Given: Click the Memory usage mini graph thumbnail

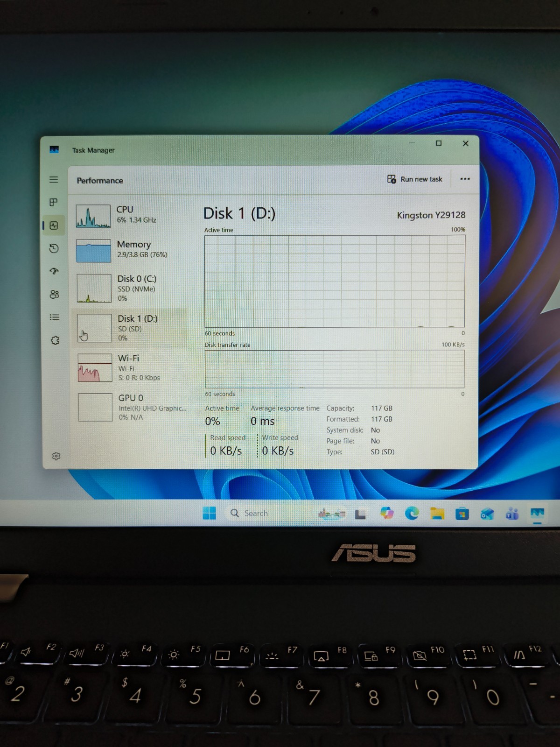Looking at the screenshot, I should click(94, 251).
